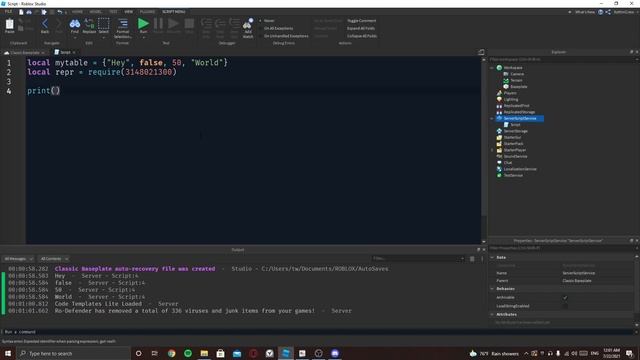Image resolution: width=640 pixels, height=360 pixels.
Task: Switch to the TEST ribbon tab
Action: coord(113,12)
